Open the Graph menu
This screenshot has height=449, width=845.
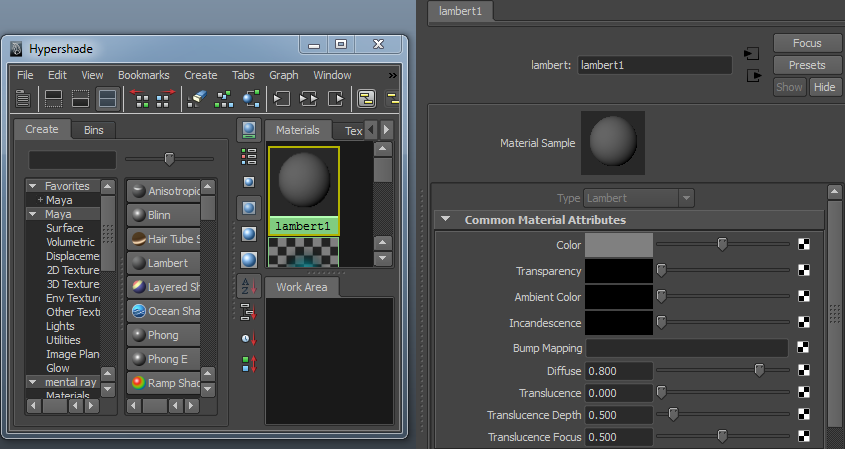click(x=283, y=75)
